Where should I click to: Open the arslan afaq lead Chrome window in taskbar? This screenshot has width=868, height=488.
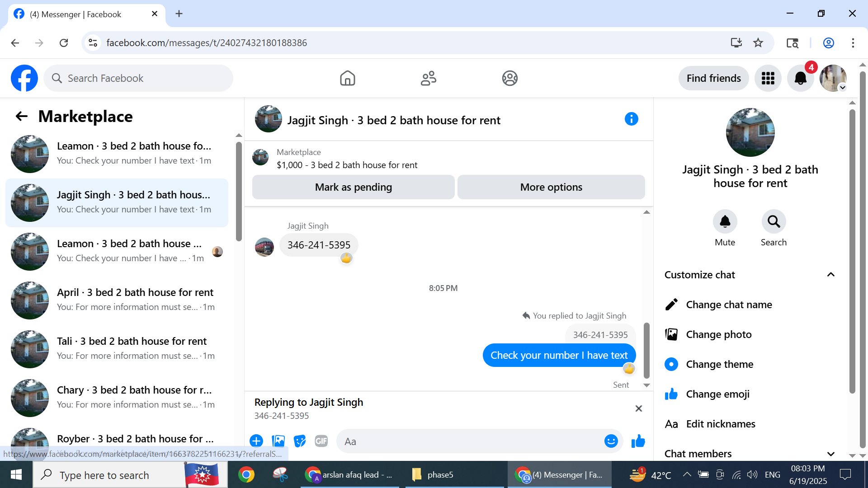click(x=350, y=474)
